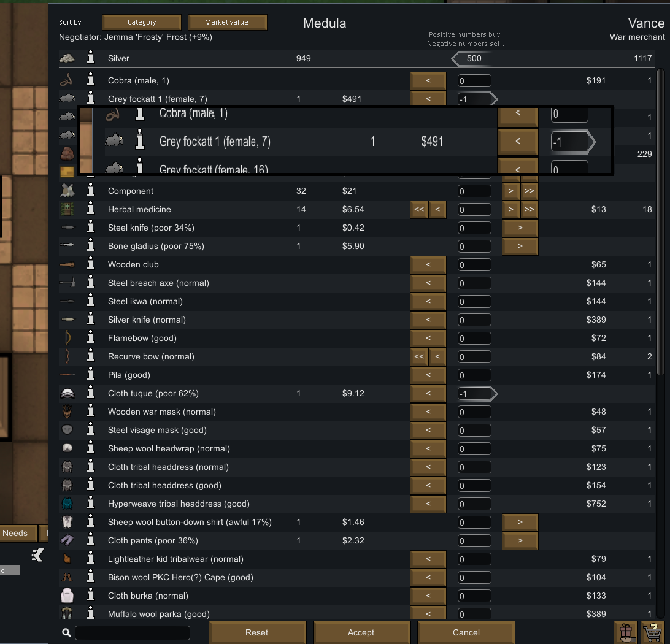This screenshot has height=644, width=670.
Task: Sell all Herbal medicine with >>
Action: [x=529, y=209]
